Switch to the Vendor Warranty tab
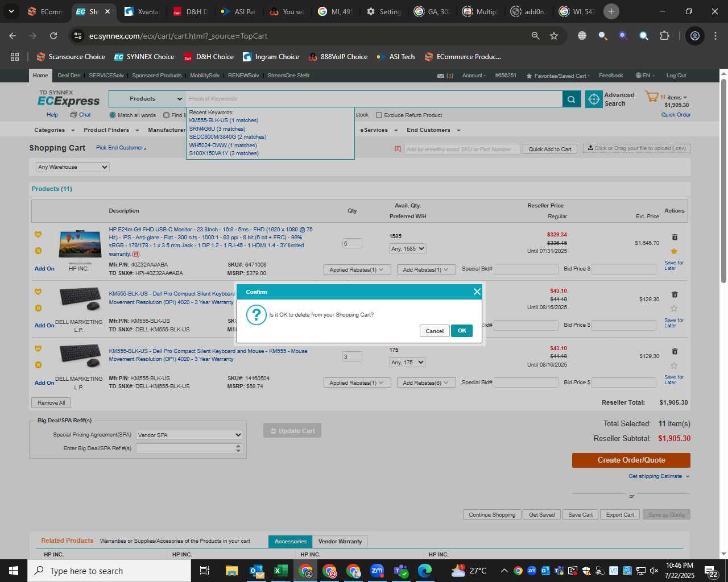 pos(340,542)
